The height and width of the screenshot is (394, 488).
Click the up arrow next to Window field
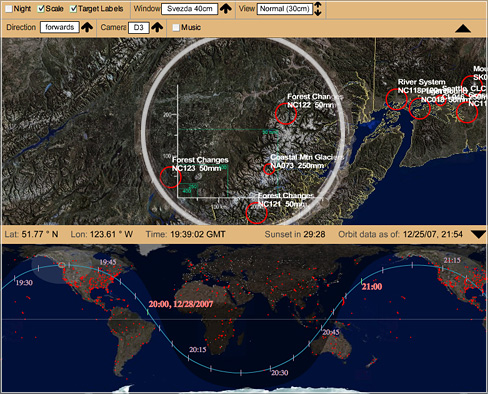(226, 9)
